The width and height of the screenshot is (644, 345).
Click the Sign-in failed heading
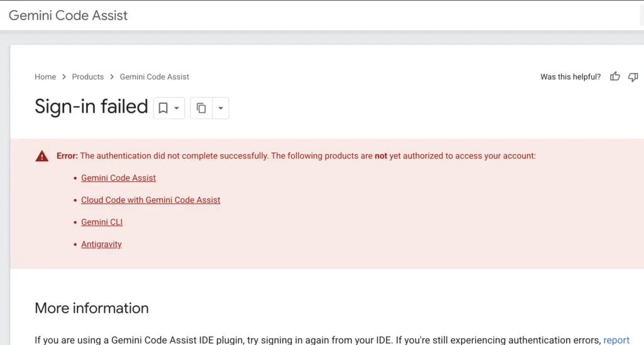pyautogui.click(x=91, y=106)
